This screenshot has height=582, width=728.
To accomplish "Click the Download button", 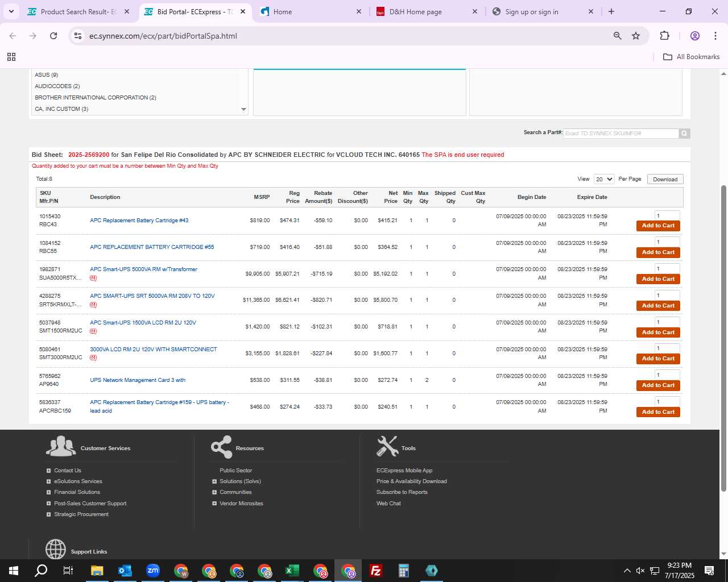I will coord(665,179).
